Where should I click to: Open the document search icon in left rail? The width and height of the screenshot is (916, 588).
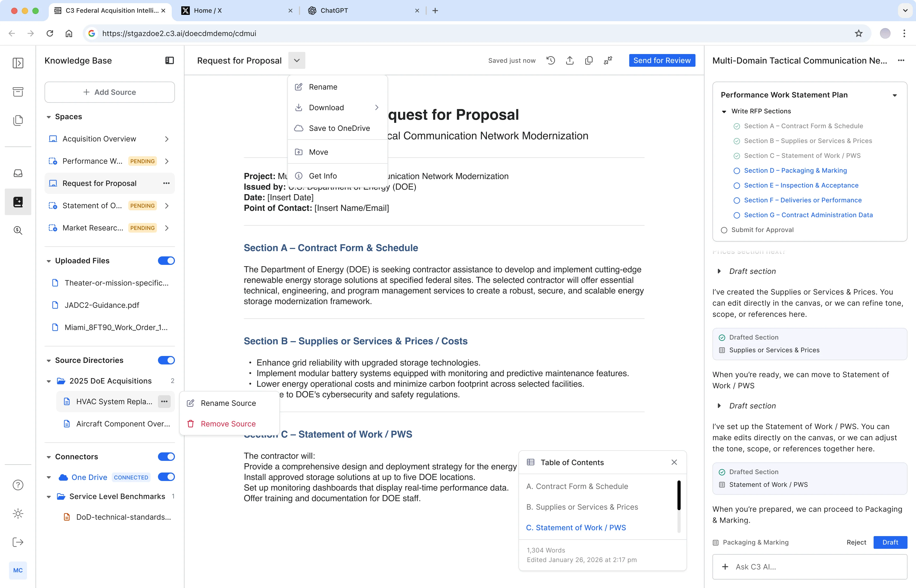click(18, 230)
